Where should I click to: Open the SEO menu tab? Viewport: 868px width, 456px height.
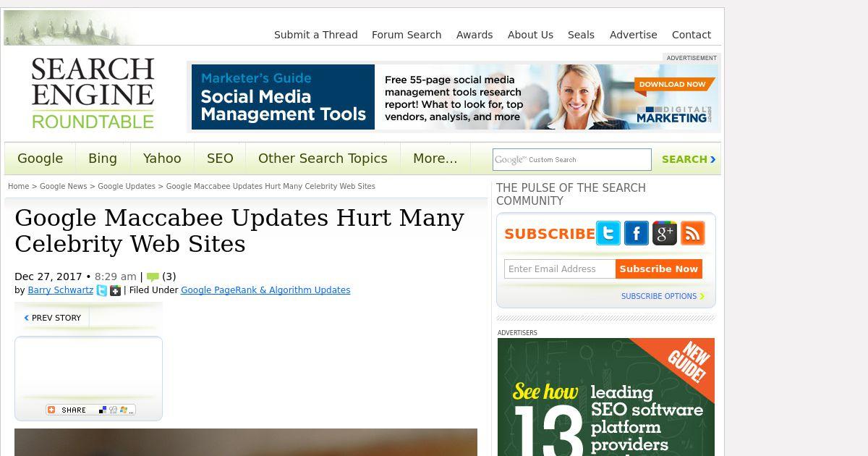pos(220,159)
